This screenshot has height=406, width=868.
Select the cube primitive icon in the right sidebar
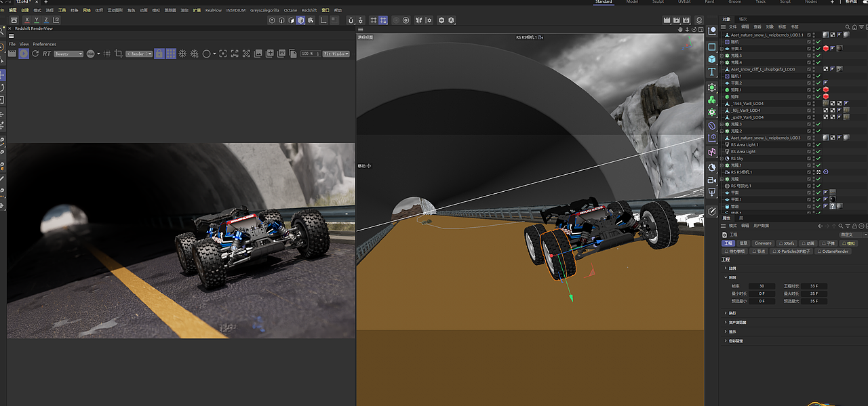pyautogui.click(x=713, y=60)
